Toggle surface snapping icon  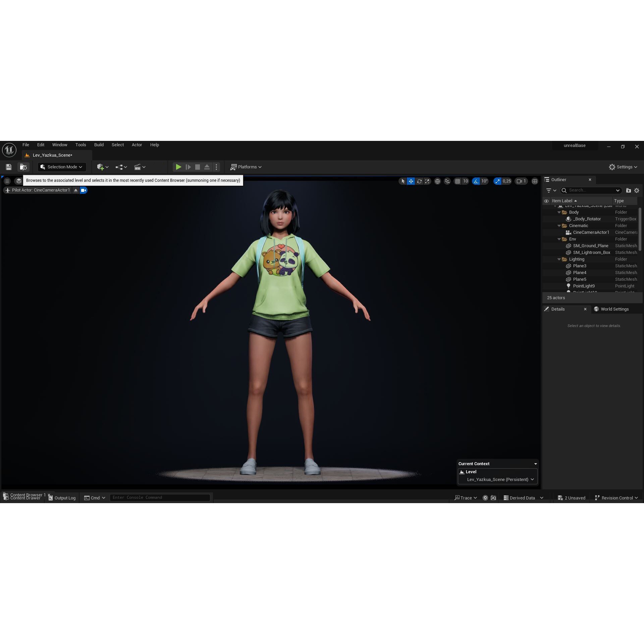click(x=447, y=181)
